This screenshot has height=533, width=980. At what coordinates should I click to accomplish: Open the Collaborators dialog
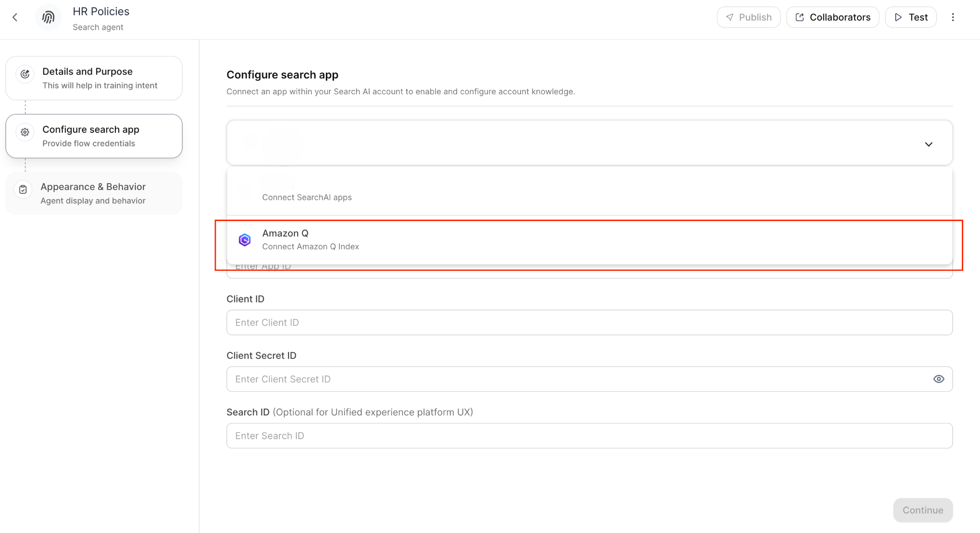pos(833,17)
